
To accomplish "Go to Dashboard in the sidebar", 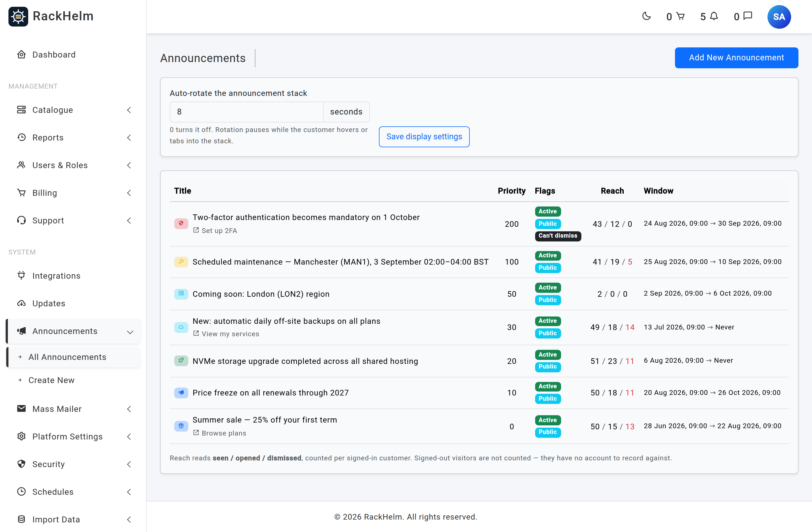I will (73, 55).
